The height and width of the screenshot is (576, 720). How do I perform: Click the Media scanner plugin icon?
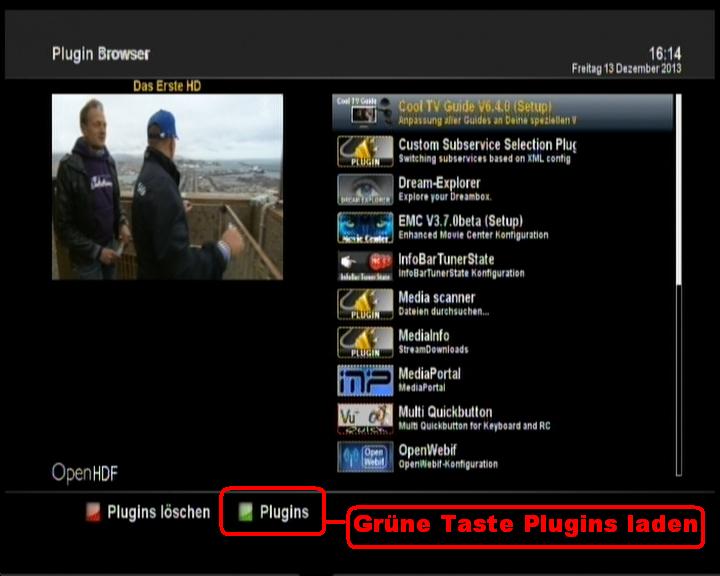coord(364,303)
